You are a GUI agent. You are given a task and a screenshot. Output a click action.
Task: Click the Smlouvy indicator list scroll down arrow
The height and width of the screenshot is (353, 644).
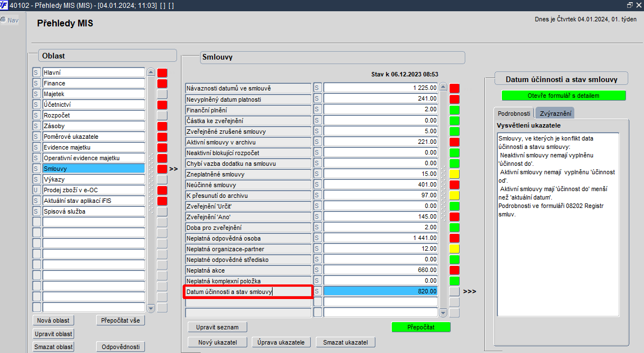point(443,313)
